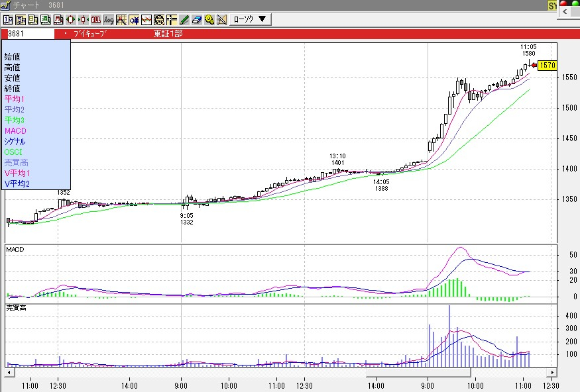Switch to the monthly (月) chart icon
This screenshot has height=392, width=580.
[x=58, y=19]
